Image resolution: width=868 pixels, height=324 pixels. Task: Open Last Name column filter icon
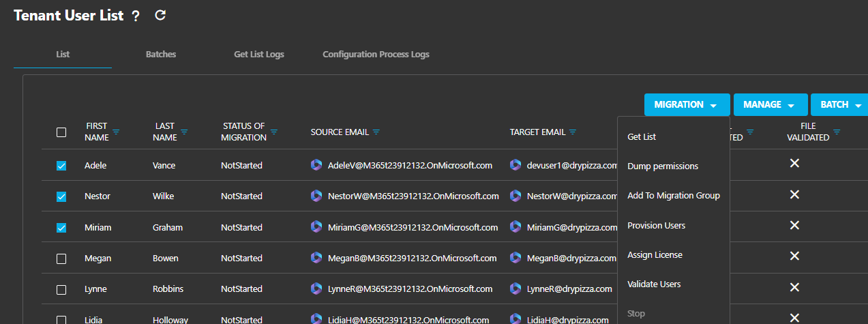[184, 132]
